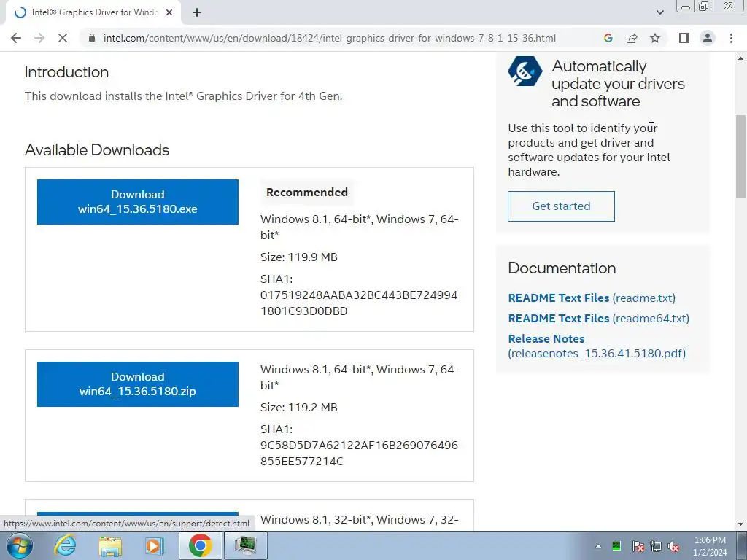Open README Text Files readme64.txt link
This screenshot has height=560, width=747.
pos(598,319)
